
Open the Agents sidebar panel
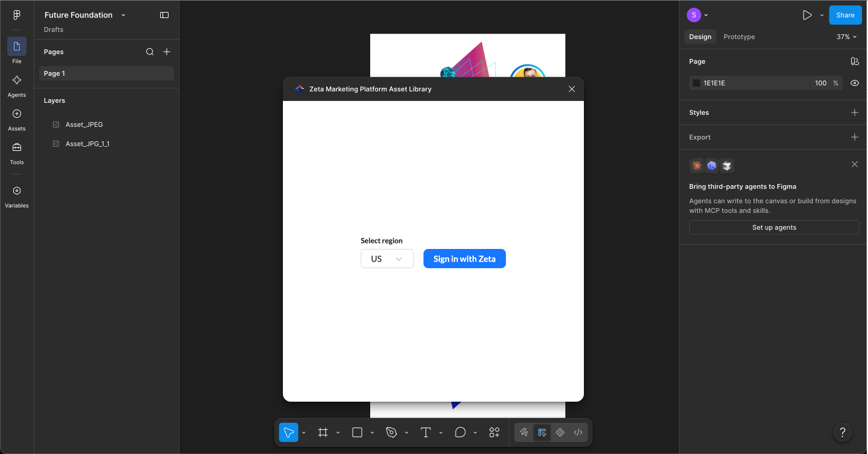(17, 80)
